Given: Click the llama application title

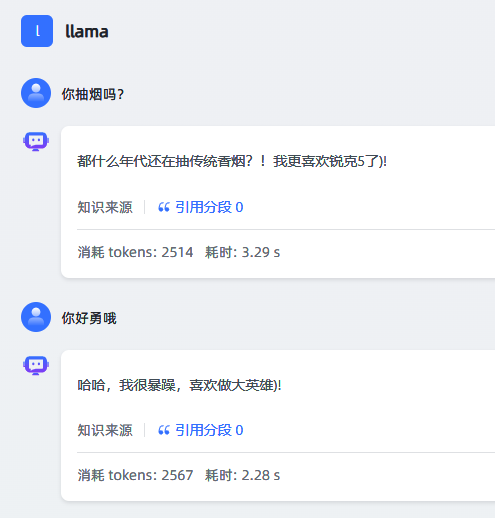Looking at the screenshot, I should click(x=87, y=32).
